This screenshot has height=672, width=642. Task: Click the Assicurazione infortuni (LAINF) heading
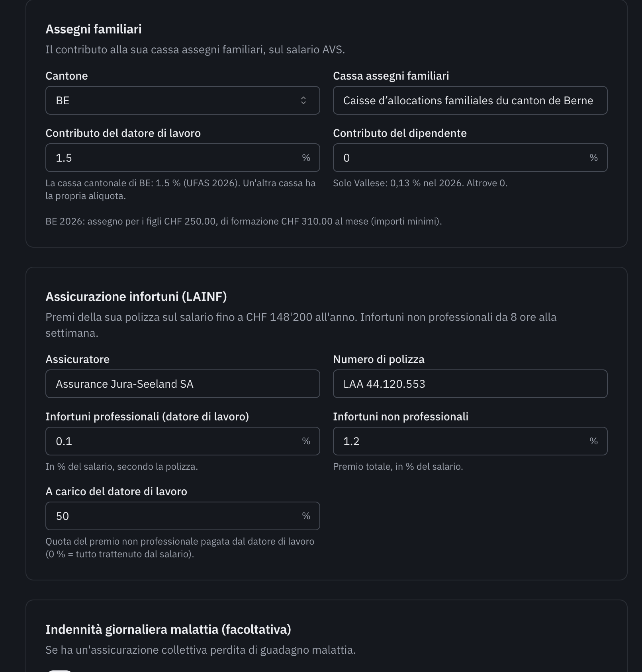(136, 297)
